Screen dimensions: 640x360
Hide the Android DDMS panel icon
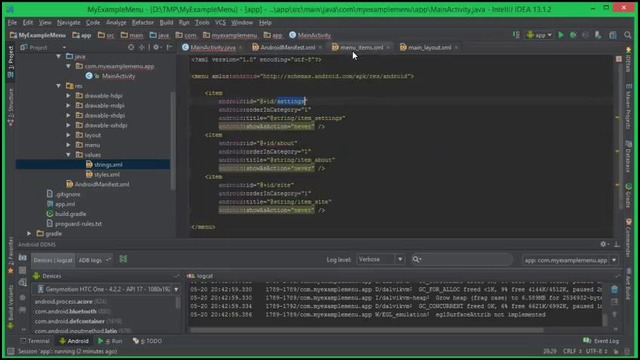(x=617, y=244)
